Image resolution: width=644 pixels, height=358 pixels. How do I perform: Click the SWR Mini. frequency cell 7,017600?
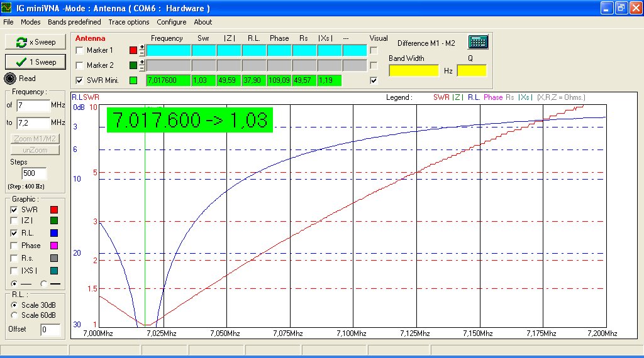click(x=169, y=80)
